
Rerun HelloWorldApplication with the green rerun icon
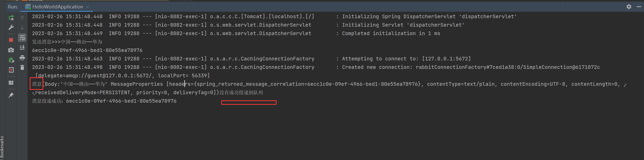pos(11,18)
